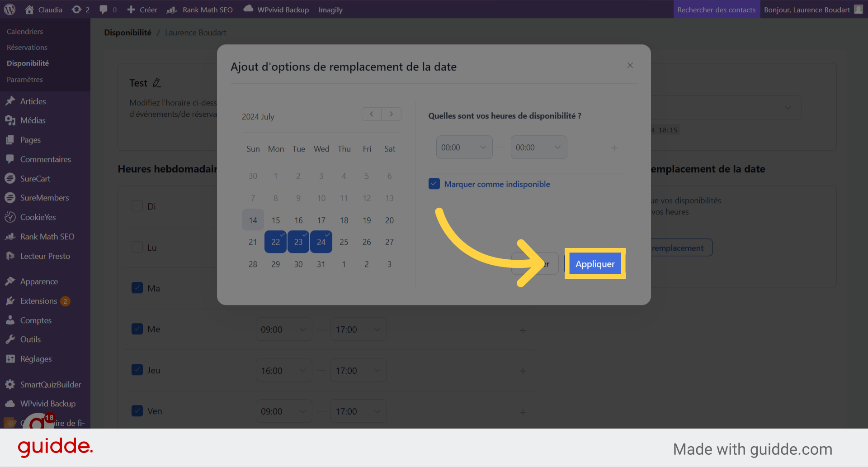Enable the Di weekday checkbox
Image resolution: width=868 pixels, height=467 pixels.
pos(137,206)
